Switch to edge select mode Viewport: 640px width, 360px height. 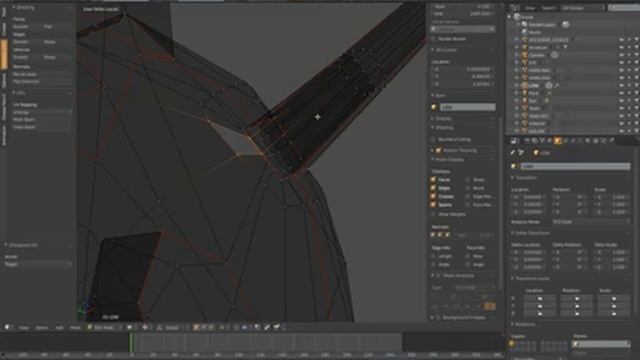(204, 327)
